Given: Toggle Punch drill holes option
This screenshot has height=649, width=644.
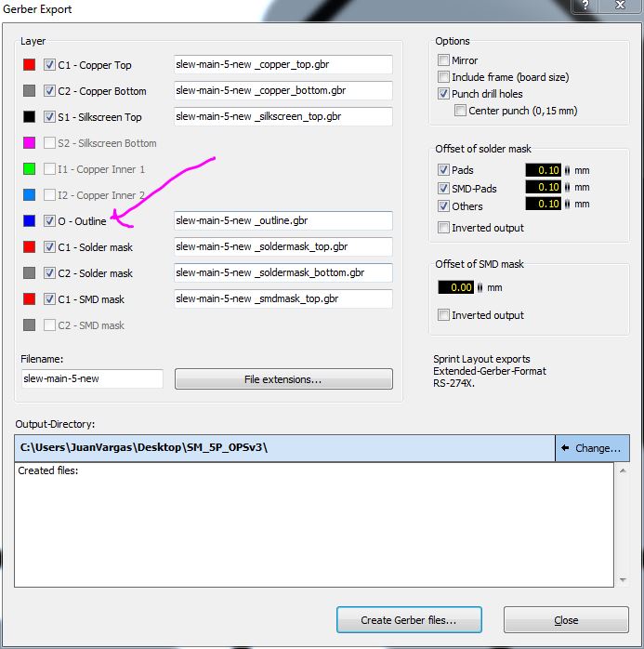Looking at the screenshot, I should (x=443, y=94).
